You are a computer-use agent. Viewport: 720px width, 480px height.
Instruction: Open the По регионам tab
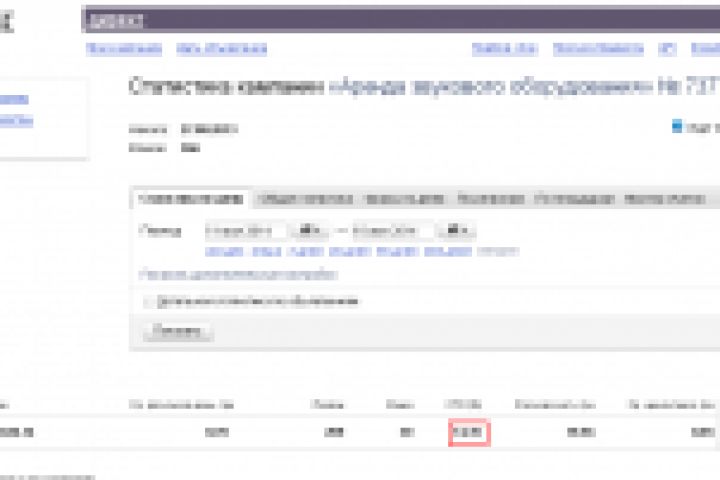(x=490, y=199)
